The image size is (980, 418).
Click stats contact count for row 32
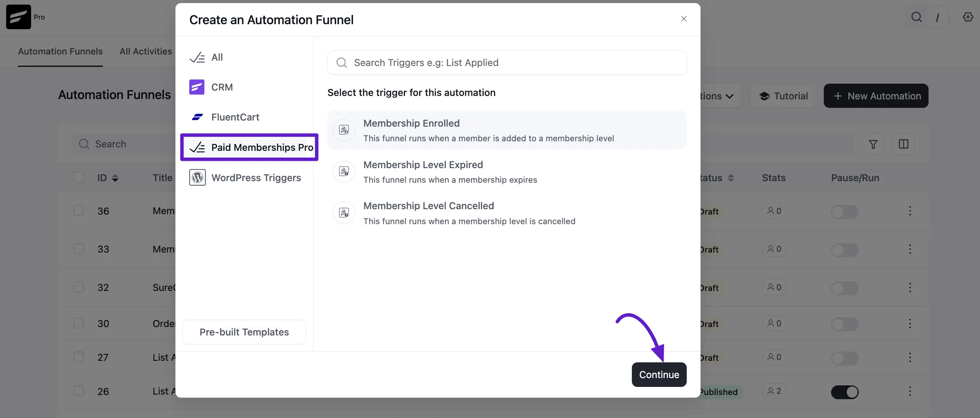tap(774, 287)
